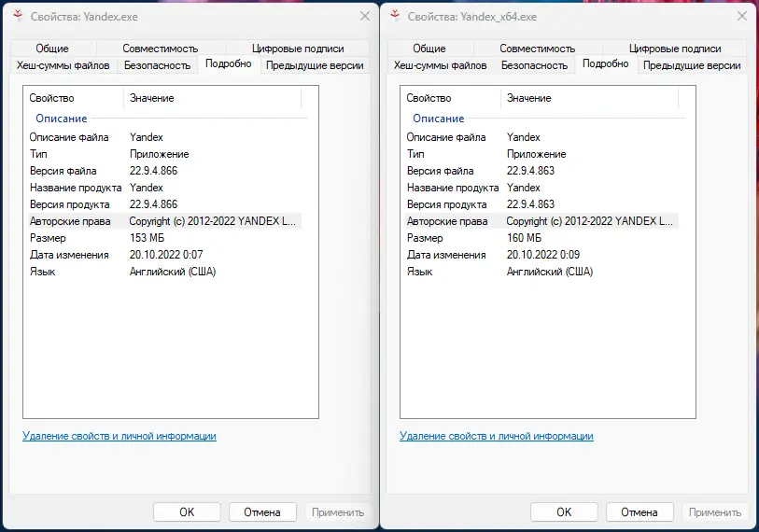
Task: Switch to Предыдущие версии tab in Yandex_x64.exe window
Action: click(x=692, y=65)
